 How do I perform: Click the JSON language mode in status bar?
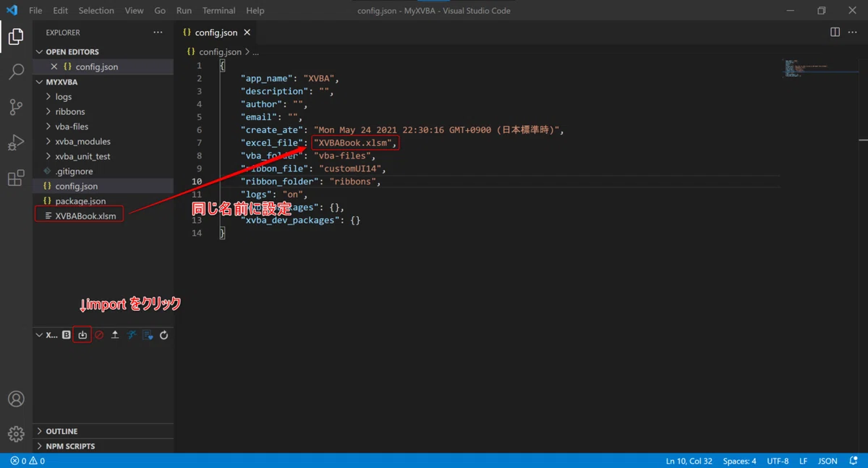(827, 461)
